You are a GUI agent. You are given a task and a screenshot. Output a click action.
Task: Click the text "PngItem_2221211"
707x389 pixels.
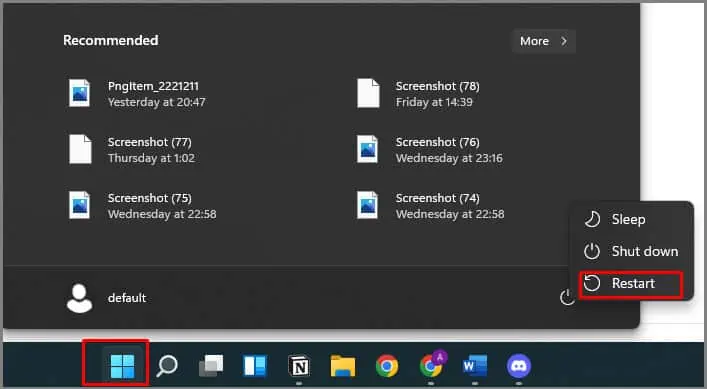click(x=153, y=86)
